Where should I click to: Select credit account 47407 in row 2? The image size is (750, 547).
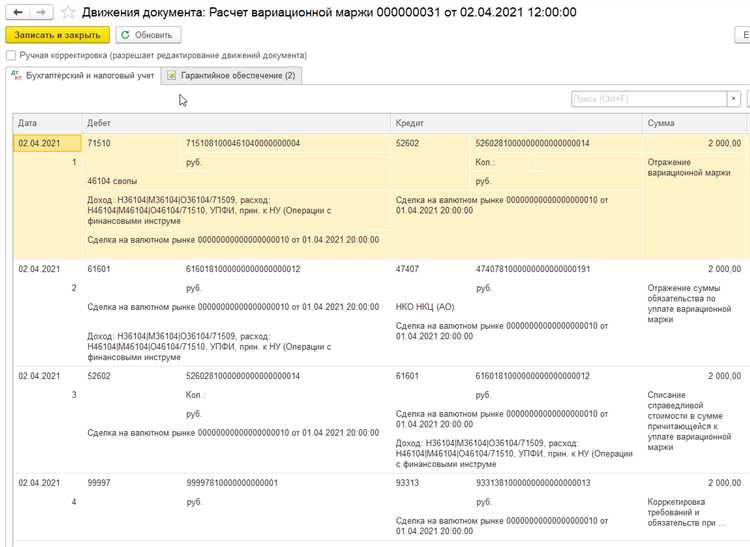pos(408,269)
